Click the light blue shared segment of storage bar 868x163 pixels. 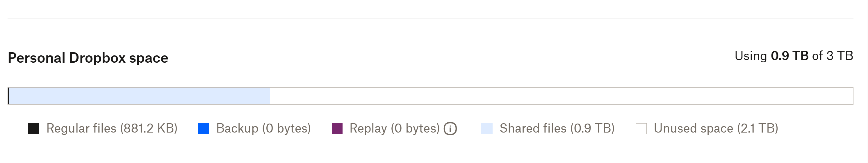point(140,96)
